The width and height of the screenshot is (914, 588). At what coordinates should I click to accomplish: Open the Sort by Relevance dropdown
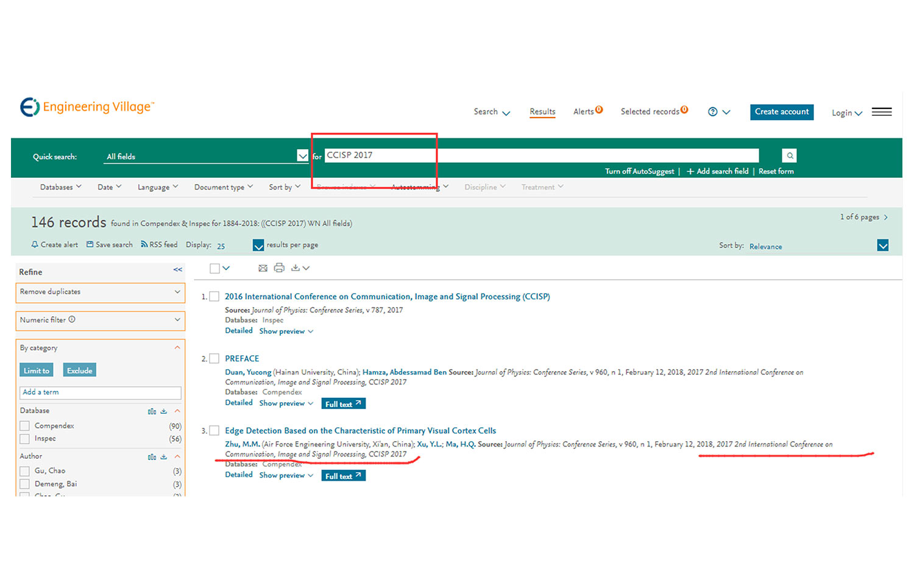tap(882, 246)
